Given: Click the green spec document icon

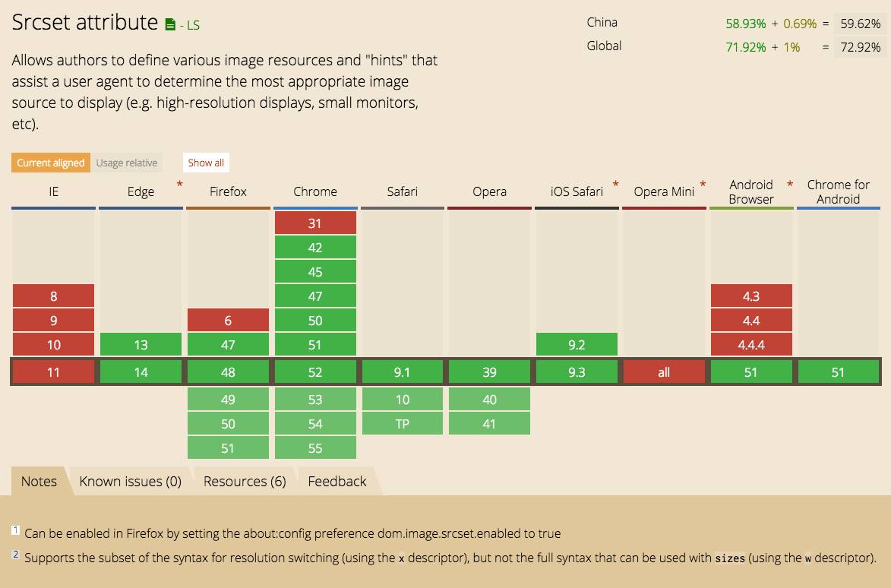Looking at the screenshot, I should coord(170,24).
